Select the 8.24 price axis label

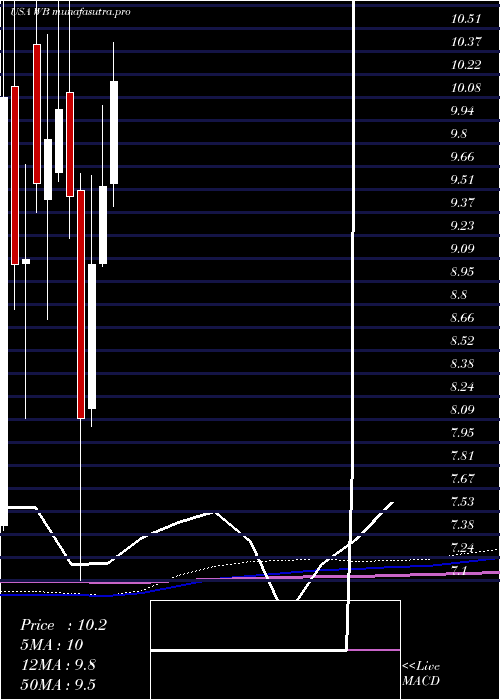[463, 387]
